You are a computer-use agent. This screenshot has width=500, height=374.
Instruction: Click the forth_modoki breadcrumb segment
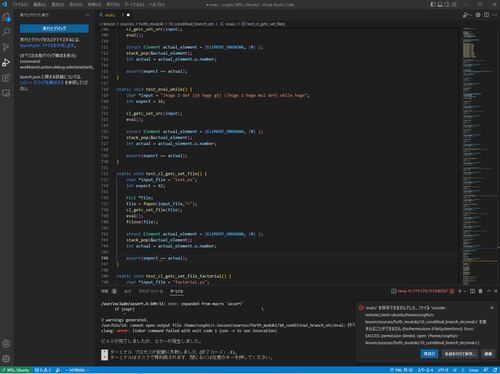(x=151, y=24)
